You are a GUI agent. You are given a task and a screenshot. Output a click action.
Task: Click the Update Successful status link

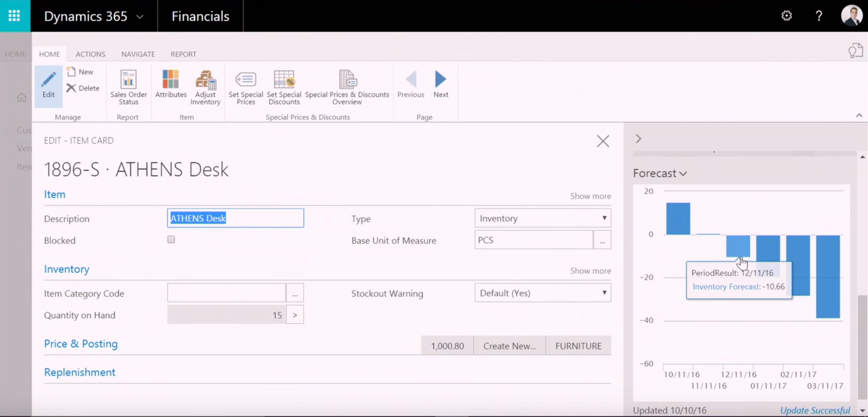click(x=815, y=410)
